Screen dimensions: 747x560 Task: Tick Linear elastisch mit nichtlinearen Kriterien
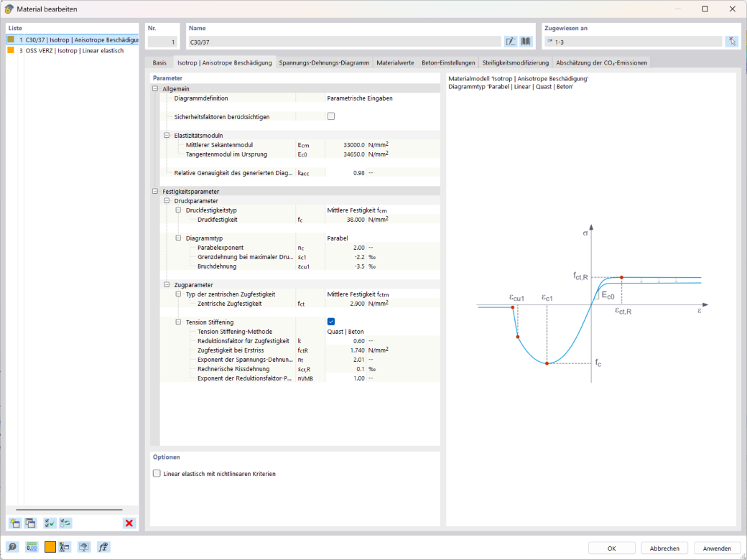[x=157, y=473]
